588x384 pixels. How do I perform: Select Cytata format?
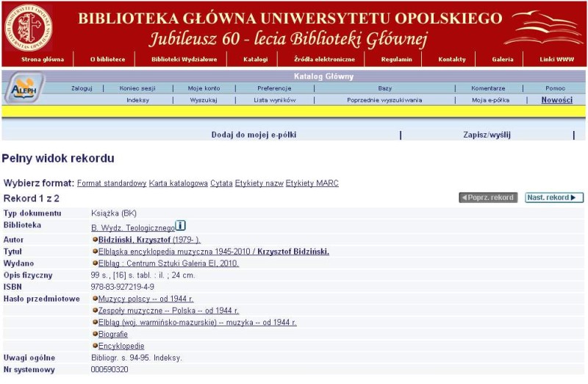pos(221,183)
